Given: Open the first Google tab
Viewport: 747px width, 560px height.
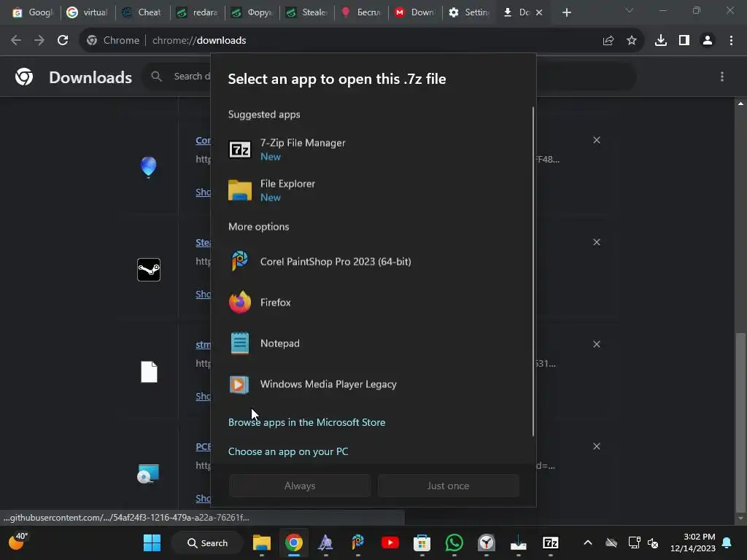Looking at the screenshot, I should (x=33, y=12).
